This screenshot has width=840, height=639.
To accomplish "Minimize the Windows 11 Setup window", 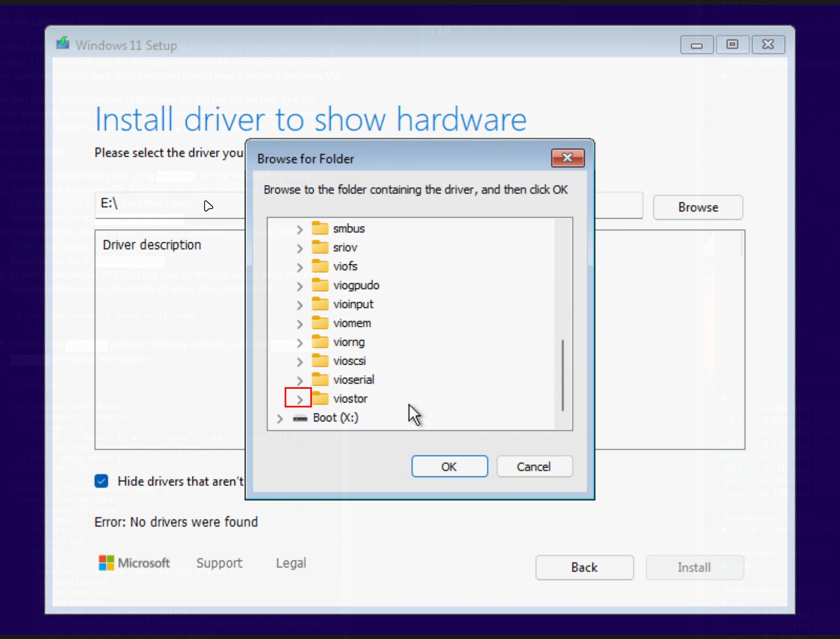I will point(697,45).
